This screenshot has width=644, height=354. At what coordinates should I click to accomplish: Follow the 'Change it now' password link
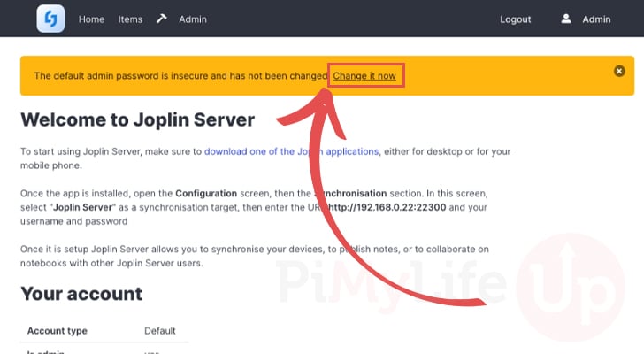[364, 76]
